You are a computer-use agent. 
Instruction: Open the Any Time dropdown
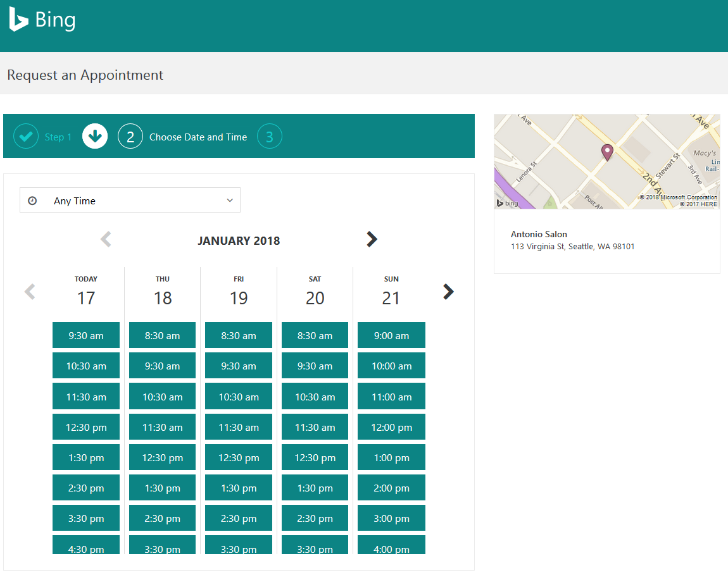(130, 201)
